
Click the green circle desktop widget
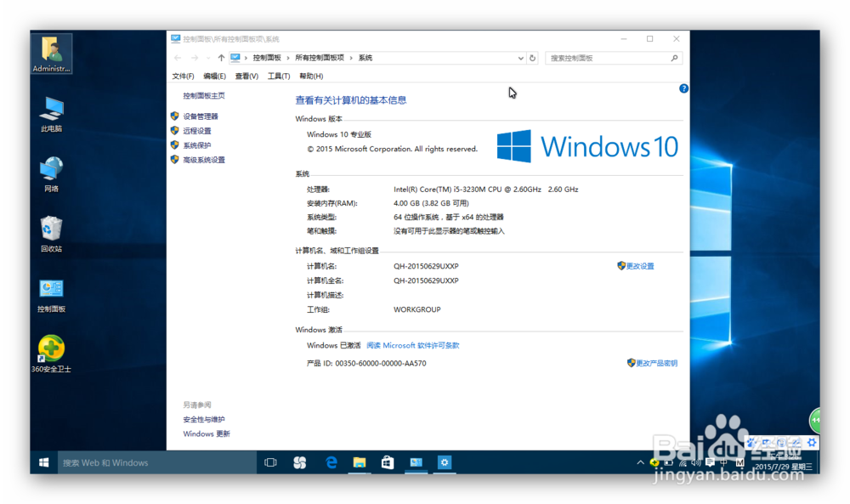pos(815,420)
